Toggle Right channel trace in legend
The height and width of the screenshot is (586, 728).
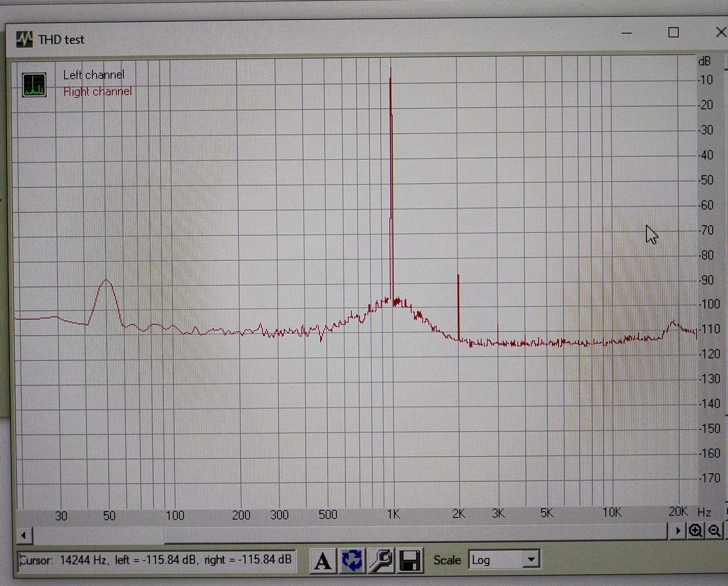click(x=97, y=91)
